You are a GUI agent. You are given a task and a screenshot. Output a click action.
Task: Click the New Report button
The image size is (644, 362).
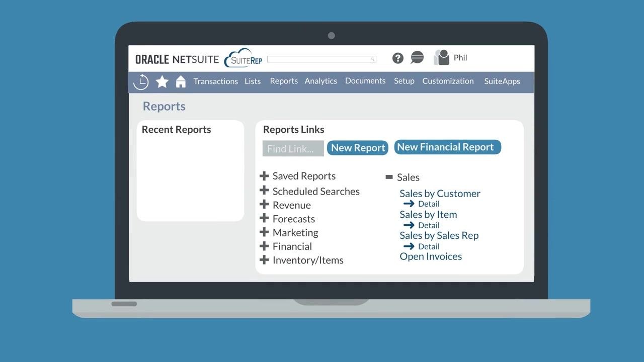tap(358, 148)
